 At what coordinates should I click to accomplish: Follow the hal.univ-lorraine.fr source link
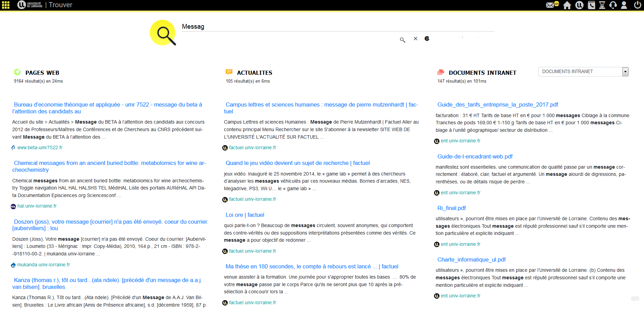pyautogui.click(x=37, y=206)
